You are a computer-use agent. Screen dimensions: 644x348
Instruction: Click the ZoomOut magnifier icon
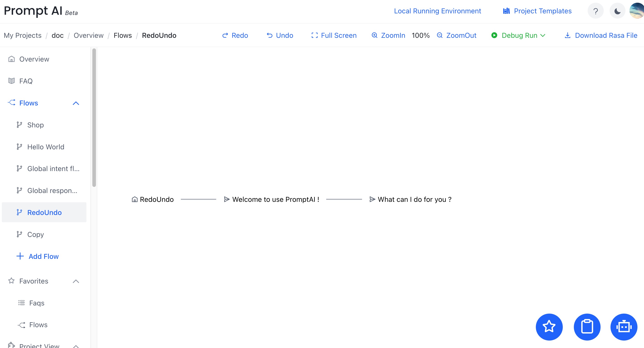(440, 35)
